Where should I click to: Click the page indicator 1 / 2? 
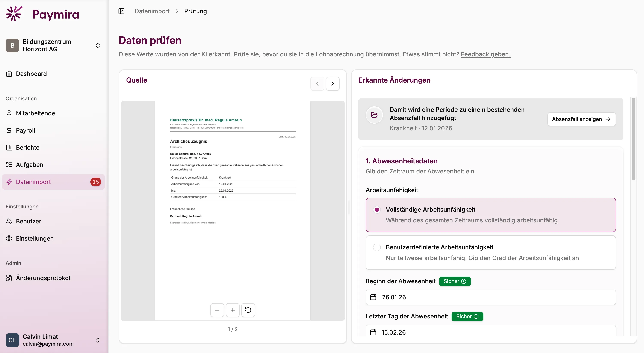point(233,329)
